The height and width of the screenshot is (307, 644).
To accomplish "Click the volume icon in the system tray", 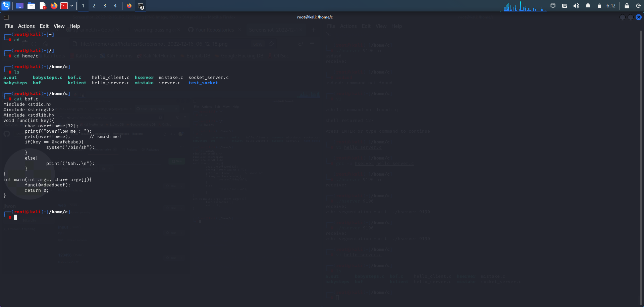I will pyautogui.click(x=577, y=6).
